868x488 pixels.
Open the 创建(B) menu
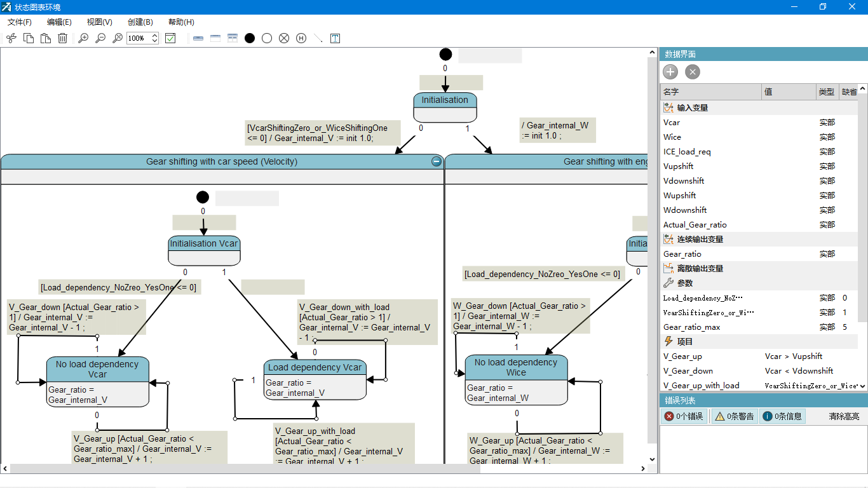tap(140, 22)
